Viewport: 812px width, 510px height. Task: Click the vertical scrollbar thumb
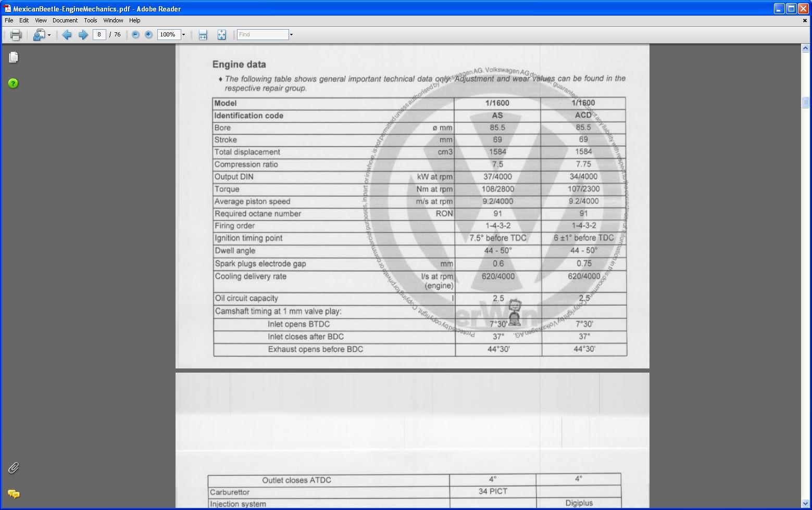(805, 102)
